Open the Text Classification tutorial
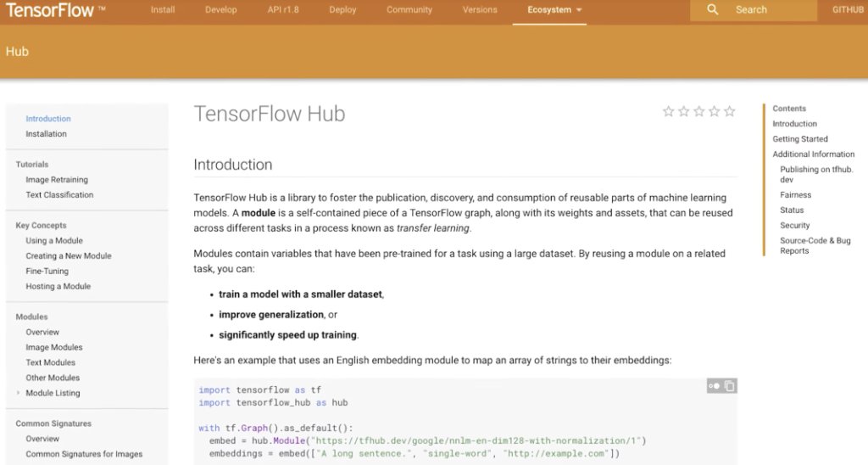This screenshot has width=868, height=465. pos(59,194)
